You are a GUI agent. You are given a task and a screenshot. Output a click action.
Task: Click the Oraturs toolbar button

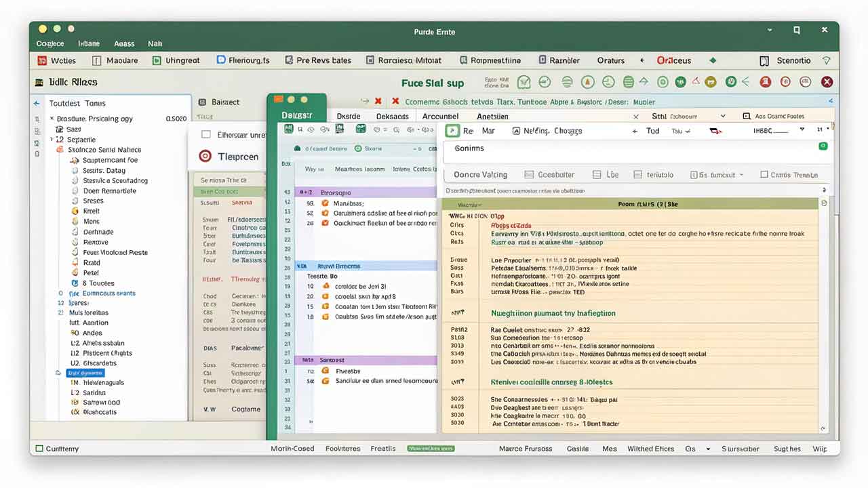pos(610,60)
